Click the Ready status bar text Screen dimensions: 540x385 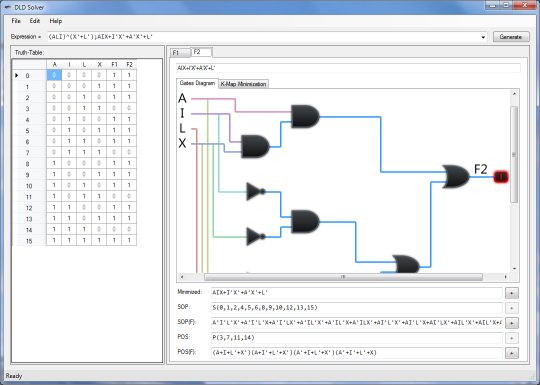[x=14, y=376]
